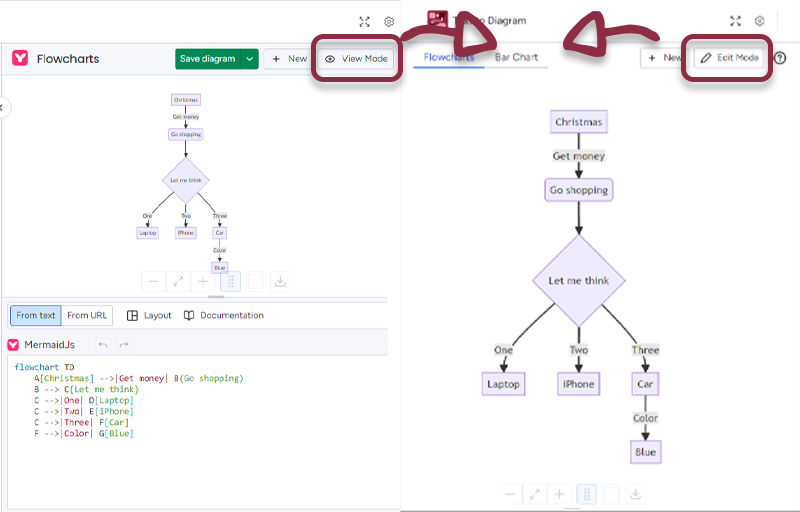Open the help question mark icon
This screenshot has height=512, width=800.
[x=780, y=58]
